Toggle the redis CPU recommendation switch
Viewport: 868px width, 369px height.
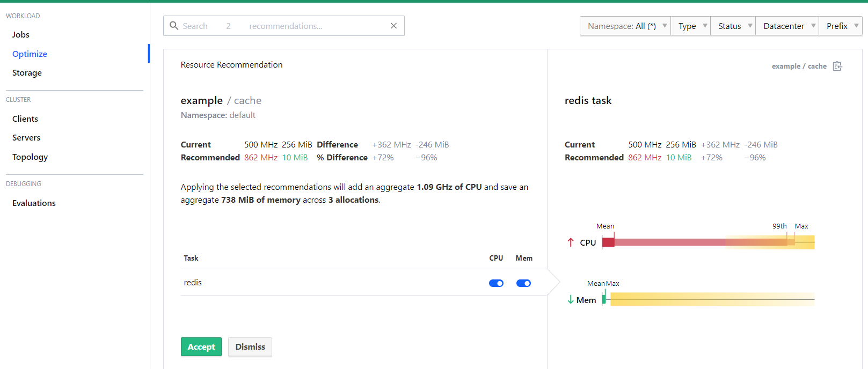pos(496,283)
